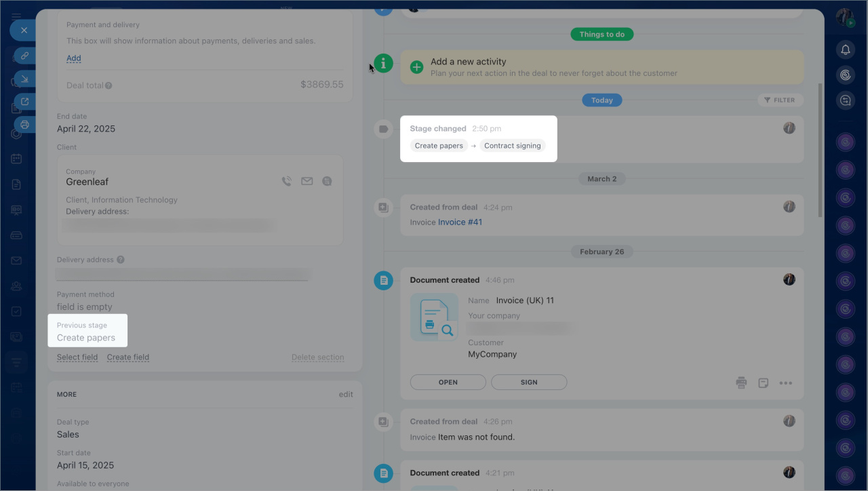The image size is (868, 491).
Task: Click Create field link
Action: coord(127,357)
